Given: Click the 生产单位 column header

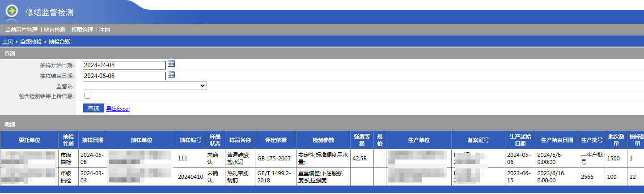Looking at the screenshot, I should coord(419,140).
